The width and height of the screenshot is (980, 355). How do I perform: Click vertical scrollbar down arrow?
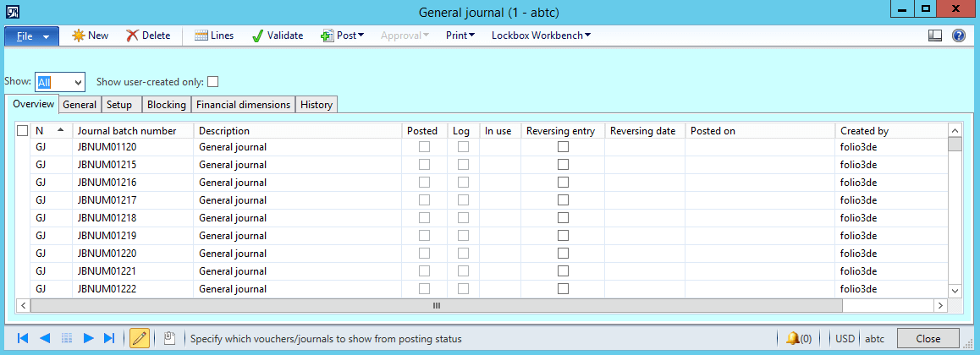click(955, 291)
